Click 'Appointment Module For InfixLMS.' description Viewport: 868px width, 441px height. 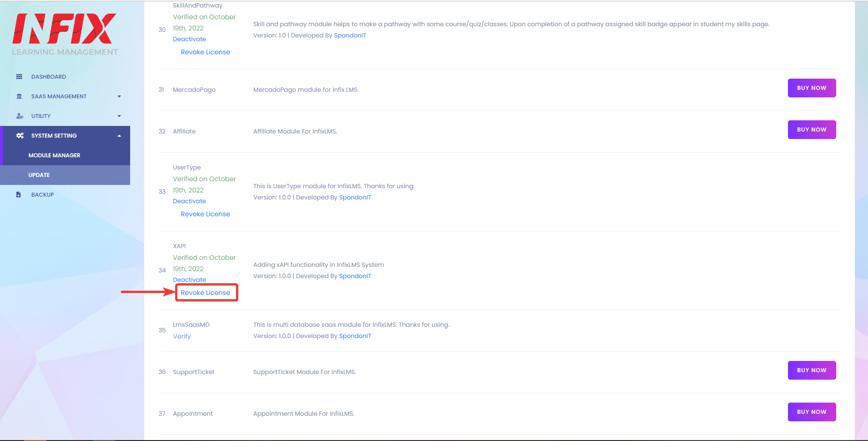303,414
